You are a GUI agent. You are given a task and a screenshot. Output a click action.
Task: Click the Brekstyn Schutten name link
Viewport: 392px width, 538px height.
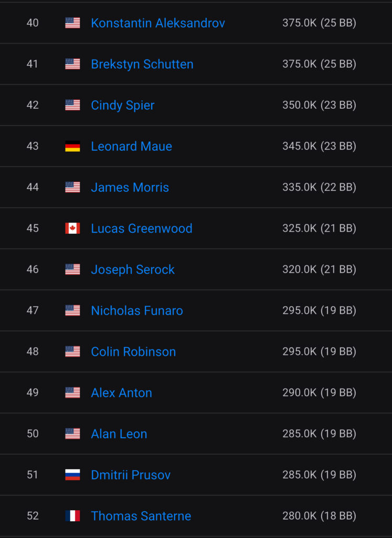pyautogui.click(x=142, y=64)
